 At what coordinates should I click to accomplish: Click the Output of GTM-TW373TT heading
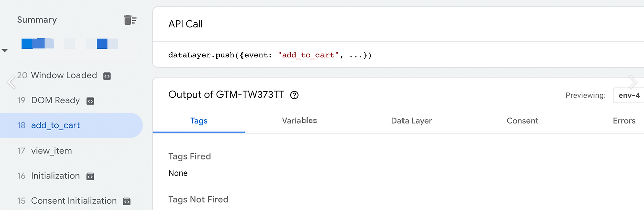(227, 95)
